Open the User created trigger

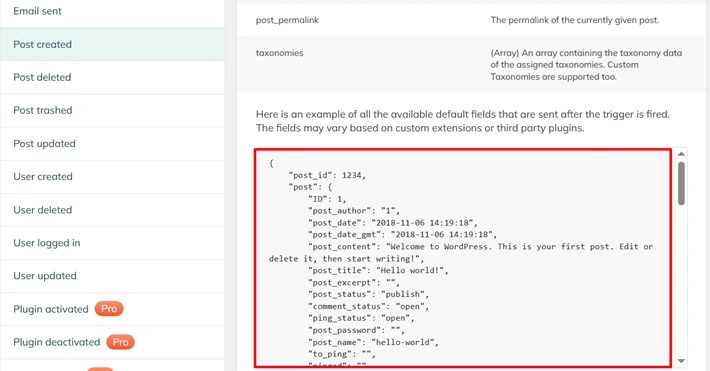[x=112, y=177]
